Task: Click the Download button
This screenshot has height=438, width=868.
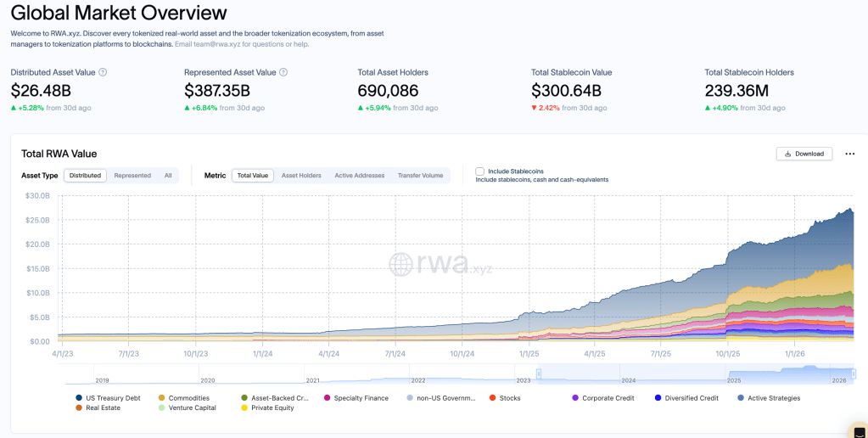Action: 804,154
